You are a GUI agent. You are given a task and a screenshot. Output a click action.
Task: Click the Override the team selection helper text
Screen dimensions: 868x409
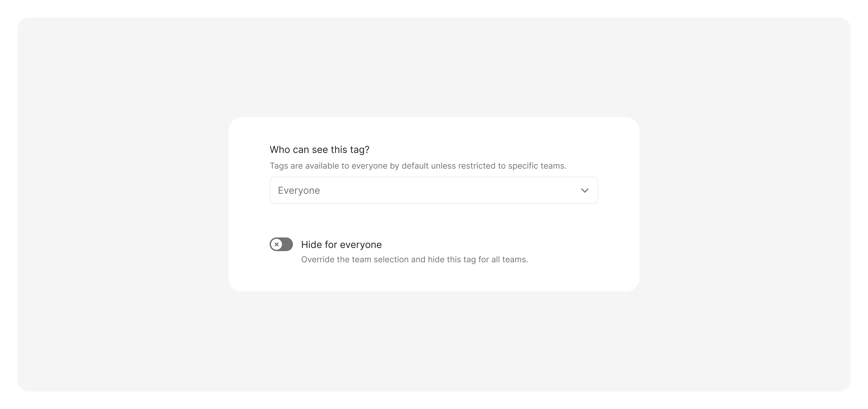click(414, 260)
